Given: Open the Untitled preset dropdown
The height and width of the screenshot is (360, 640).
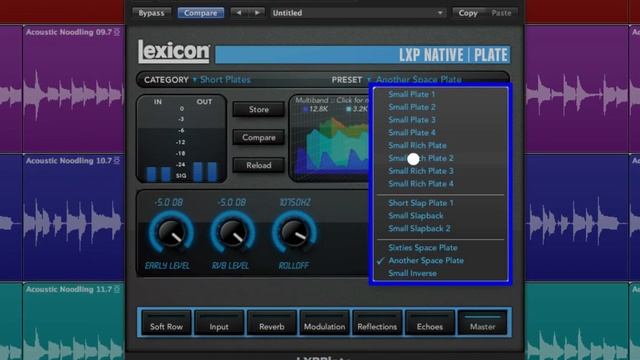Looking at the screenshot, I should 358,13.
